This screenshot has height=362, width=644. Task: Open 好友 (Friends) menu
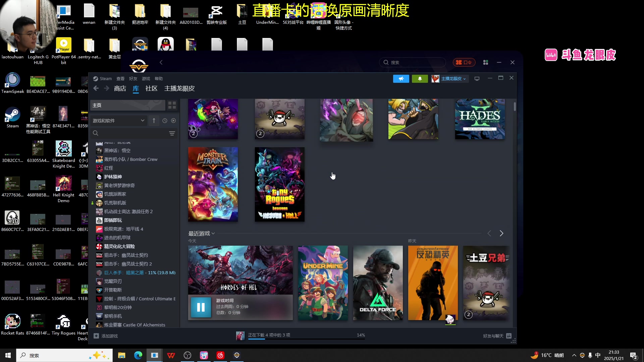click(x=133, y=79)
